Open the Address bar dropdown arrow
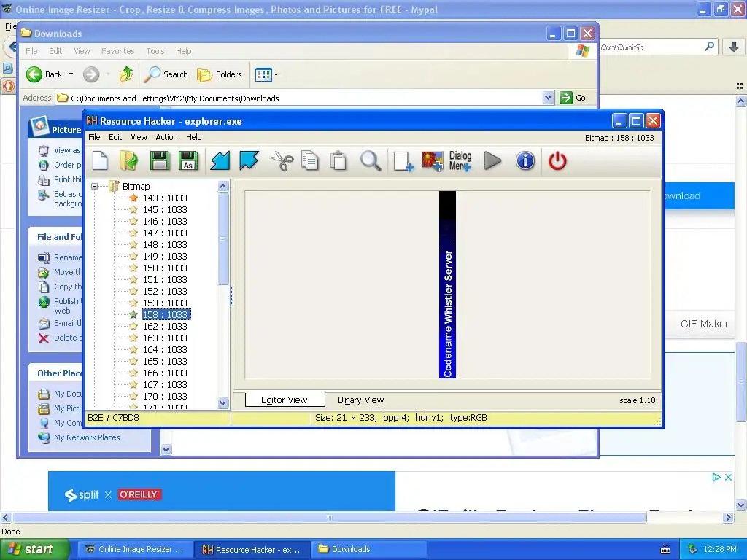 pos(548,98)
